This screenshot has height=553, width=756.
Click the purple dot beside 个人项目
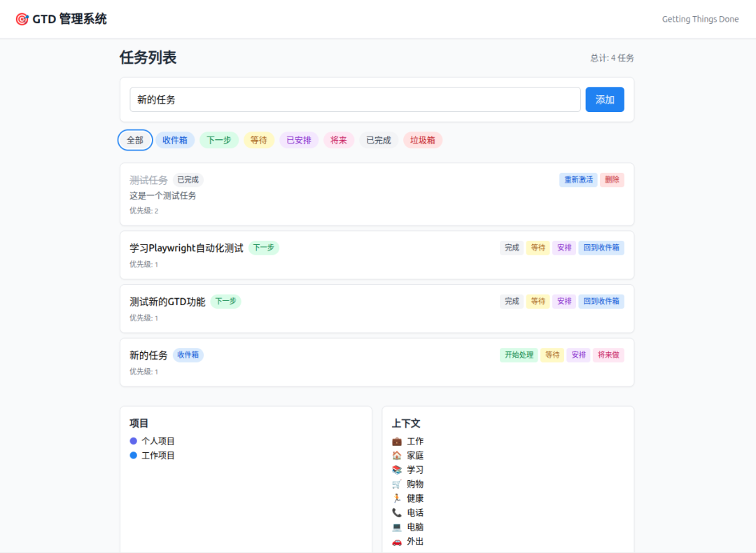point(134,440)
